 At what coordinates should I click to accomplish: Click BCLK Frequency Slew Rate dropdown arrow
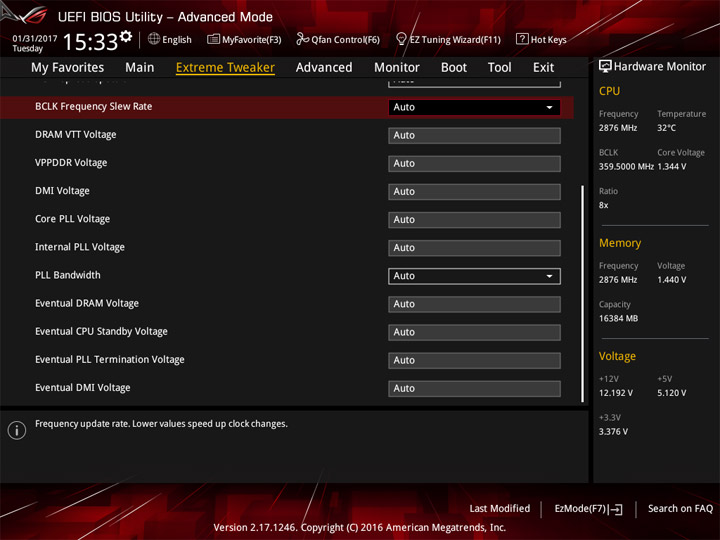[549, 107]
